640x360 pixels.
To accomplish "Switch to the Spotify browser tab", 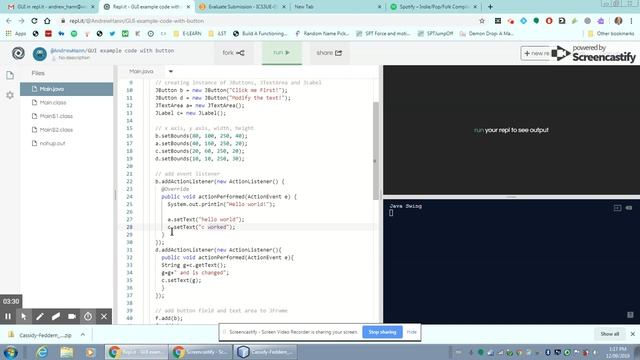I will (433, 7).
